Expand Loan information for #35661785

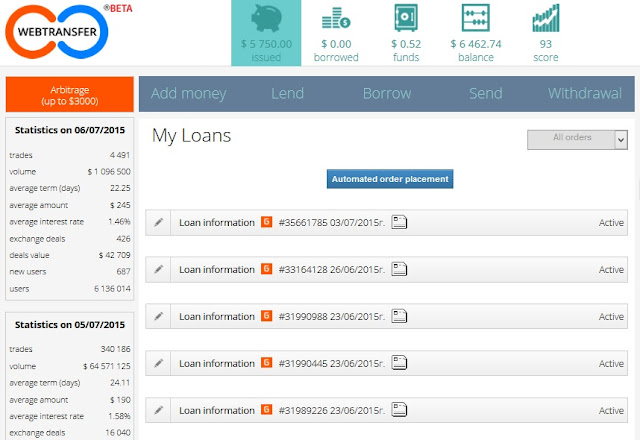[217, 222]
